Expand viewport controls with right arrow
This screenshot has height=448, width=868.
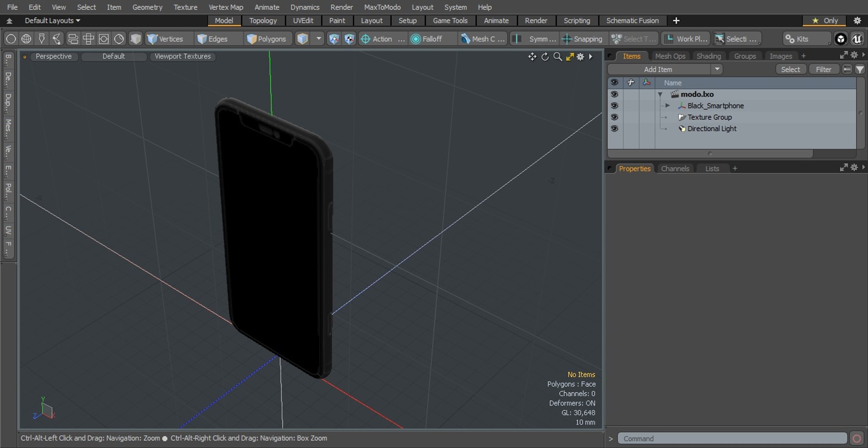(x=591, y=57)
